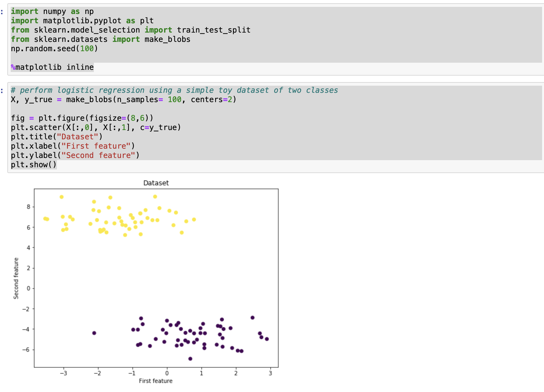Select the first cell's prompt colon

pos(2,12)
